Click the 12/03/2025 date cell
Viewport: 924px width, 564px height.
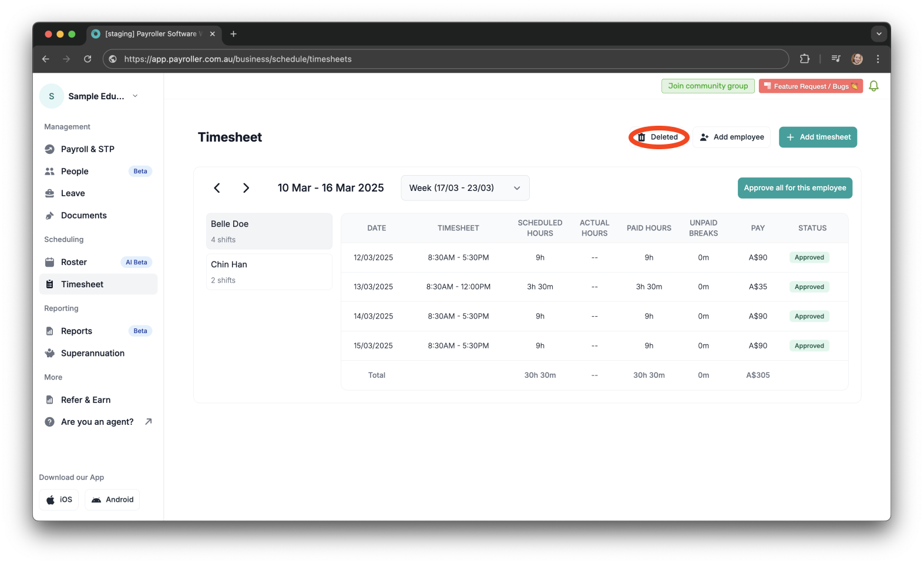[373, 258]
